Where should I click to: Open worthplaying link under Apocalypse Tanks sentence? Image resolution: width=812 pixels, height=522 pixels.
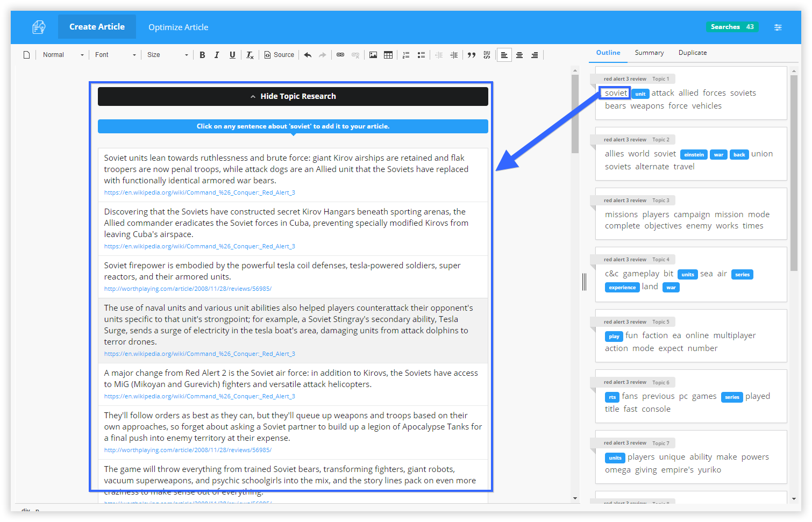click(188, 450)
